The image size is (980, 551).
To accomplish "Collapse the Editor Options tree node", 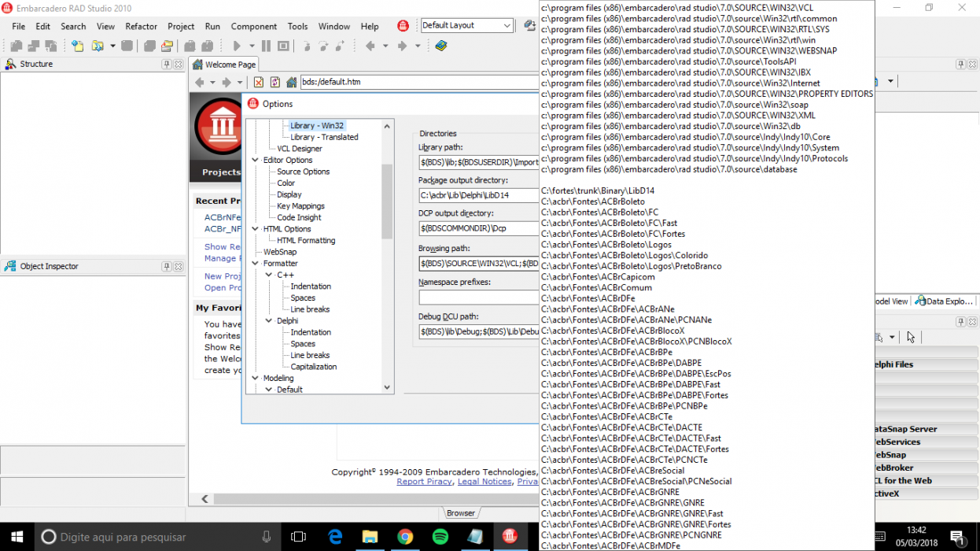I will pos(256,160).
